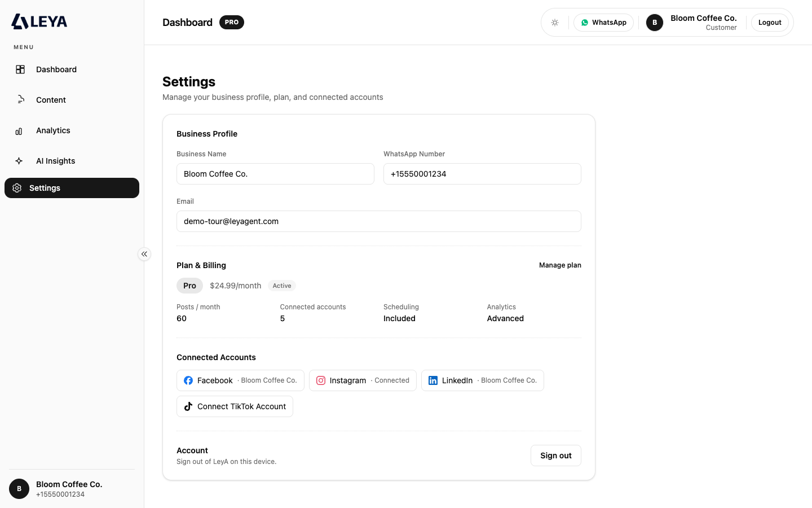Click the MENU label in sidebar
The width and height of the screenshot is (812, 508).
coord(24,47)
